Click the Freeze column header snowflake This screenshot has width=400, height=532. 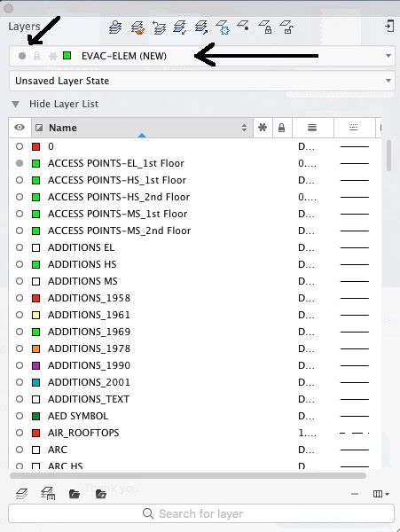point(263,128)
